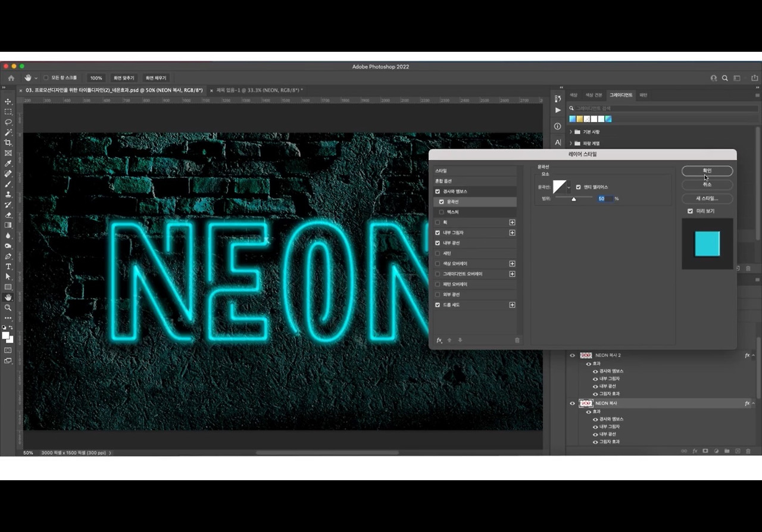
Task: Click the 새 스타일... button
Action: tap(707, 198)
